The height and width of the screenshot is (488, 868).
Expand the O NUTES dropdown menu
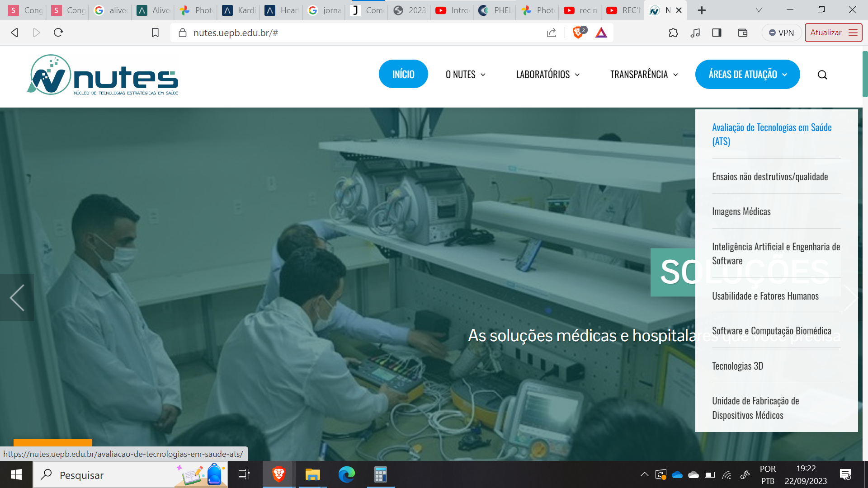465,75
